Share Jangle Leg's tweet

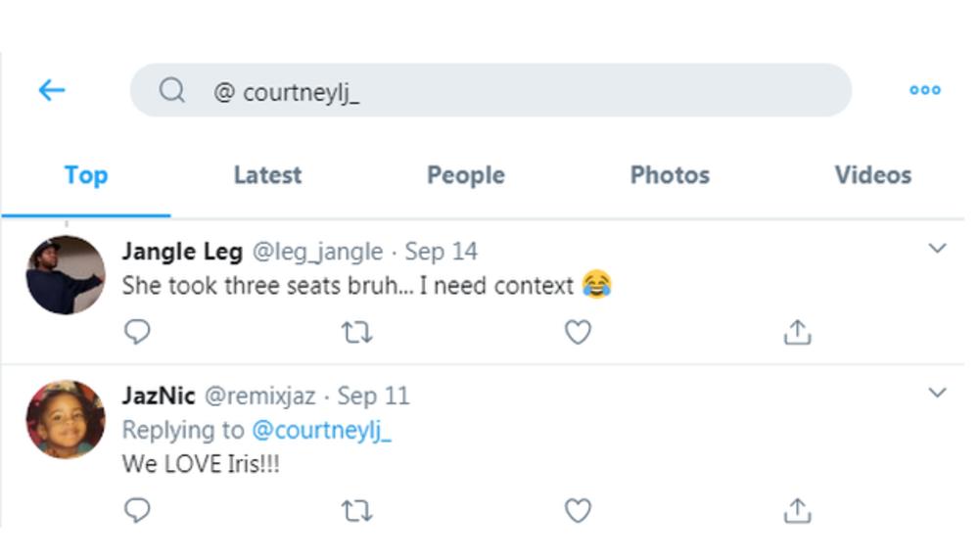coord(798,333)
